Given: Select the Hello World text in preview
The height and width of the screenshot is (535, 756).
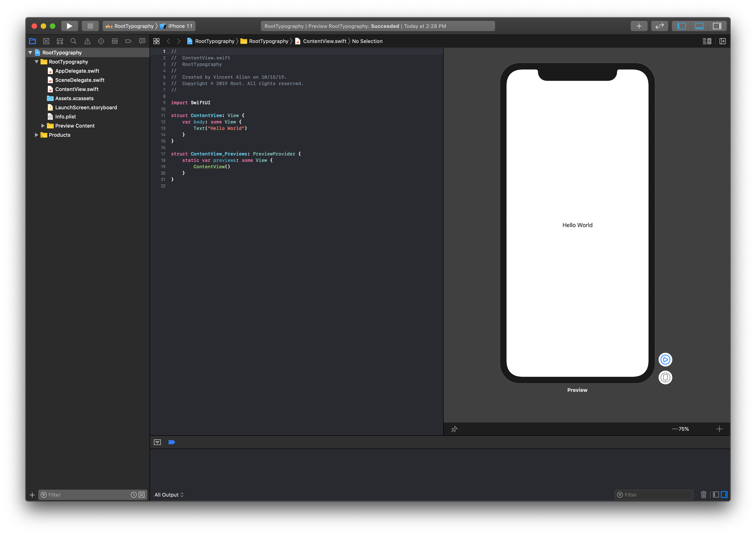Looking at the screenshot, I should click(x=577, y=225).
